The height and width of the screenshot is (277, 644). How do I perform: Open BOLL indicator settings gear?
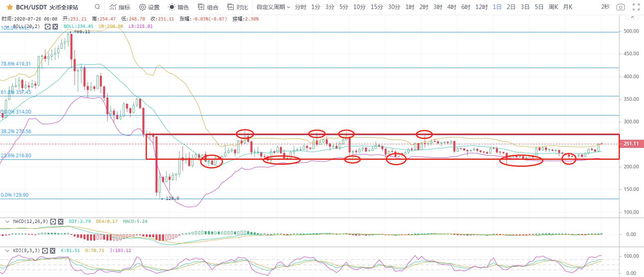(x=48, y=27)
